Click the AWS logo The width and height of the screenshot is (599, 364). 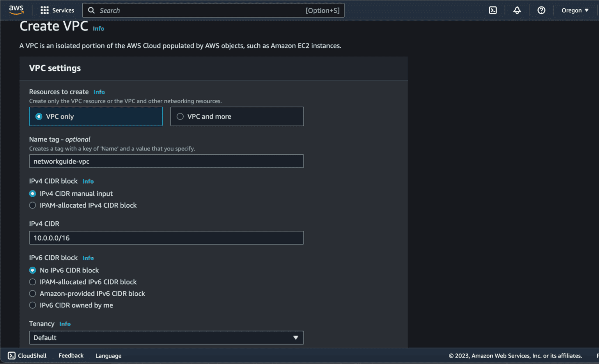pos(16,10)
